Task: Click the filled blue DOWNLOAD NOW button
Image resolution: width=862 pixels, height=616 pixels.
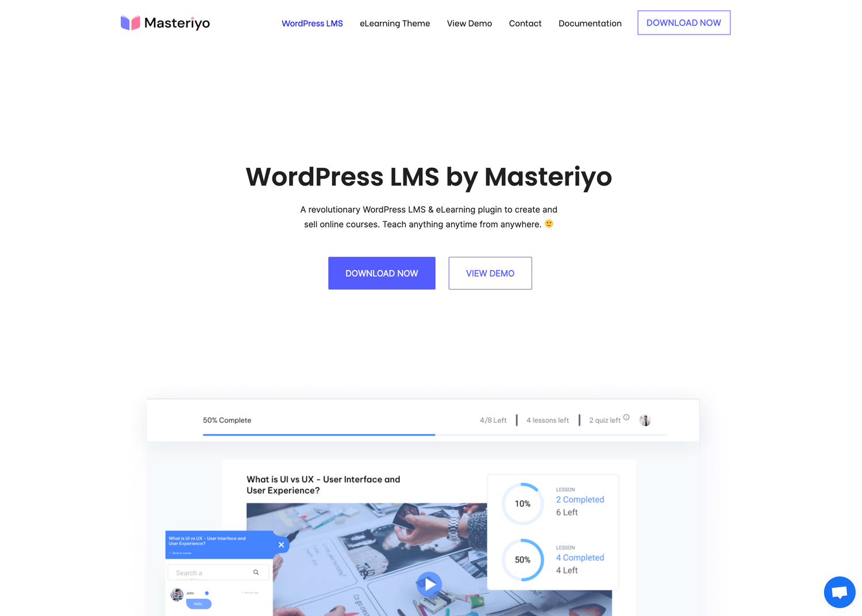Action: click(382, 273)
